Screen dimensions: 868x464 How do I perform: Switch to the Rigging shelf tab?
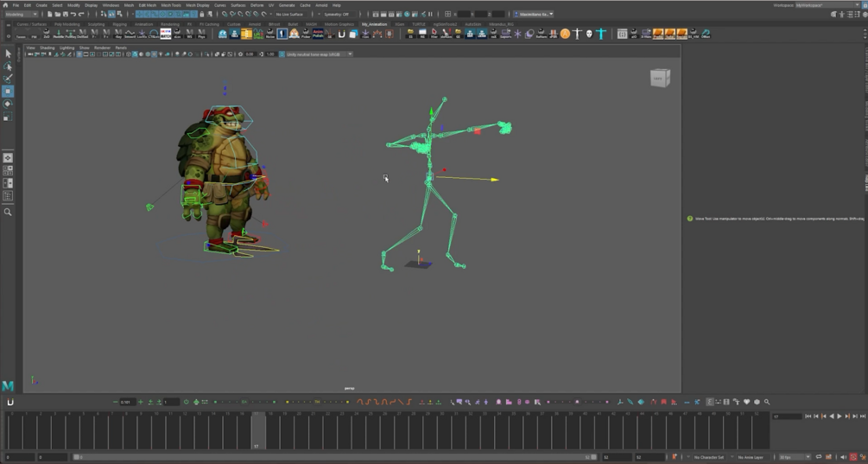point(119,24)
